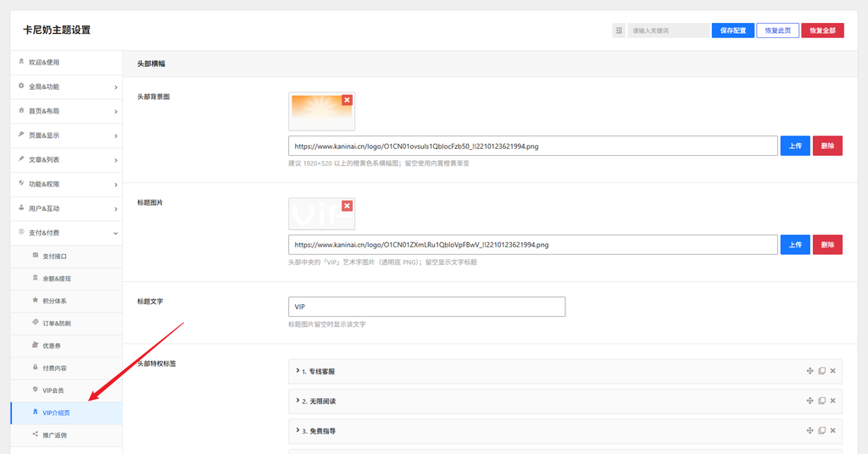Collapse the 支付&付费 chevron arrow
Screen dimensions: 868x454
[x=115, y=234]
